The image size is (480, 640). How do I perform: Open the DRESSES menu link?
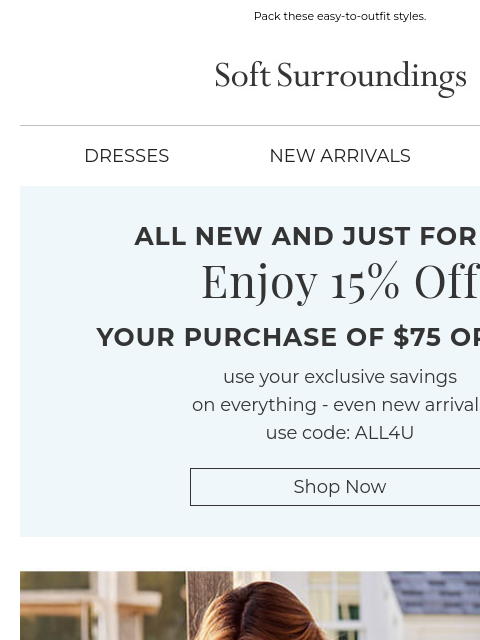(127, 156)
